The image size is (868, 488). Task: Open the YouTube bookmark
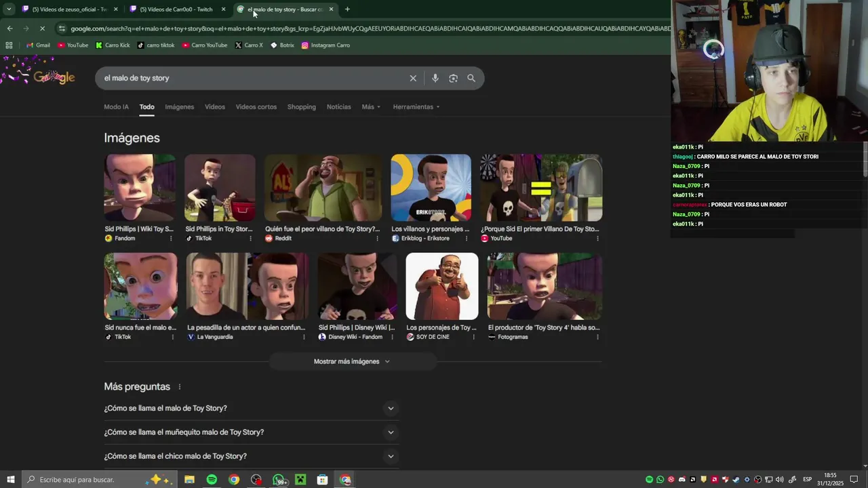click(73, 45)
